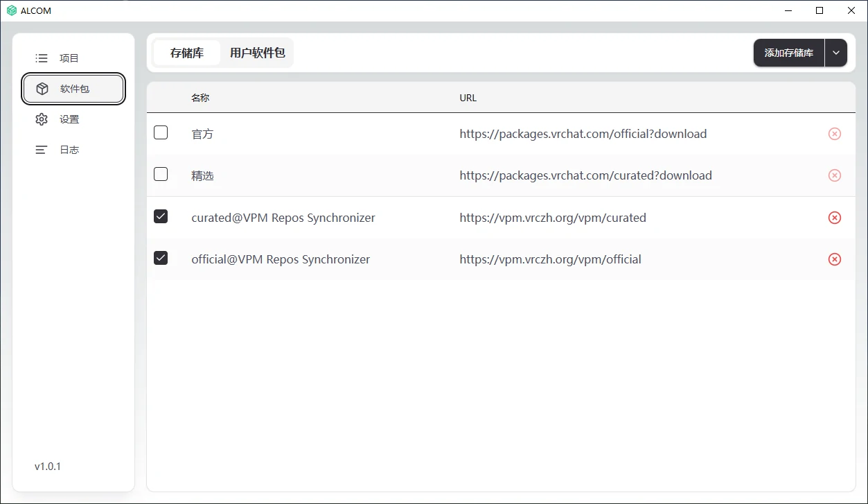Uncheck curated@VPM Repos Synchronizer checkbox
The image size is (868, 504).
click(x=161, y=216)
